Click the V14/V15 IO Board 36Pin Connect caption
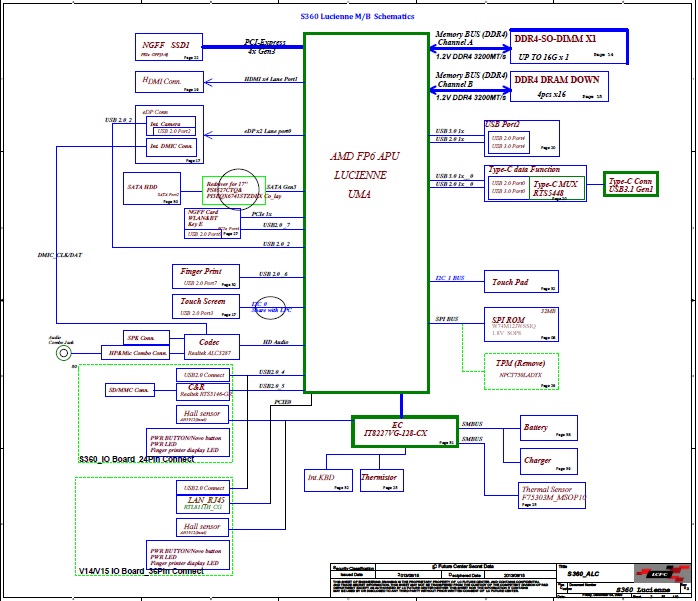Image resolution: width=698 pixels, height=601 pixels. pos(141,571)
